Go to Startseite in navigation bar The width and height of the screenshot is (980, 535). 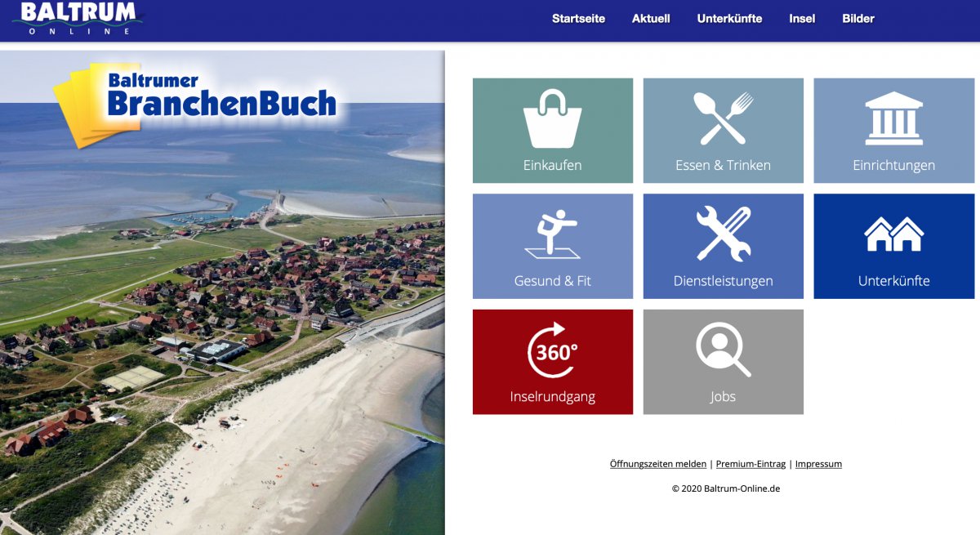tap(578, 19)
